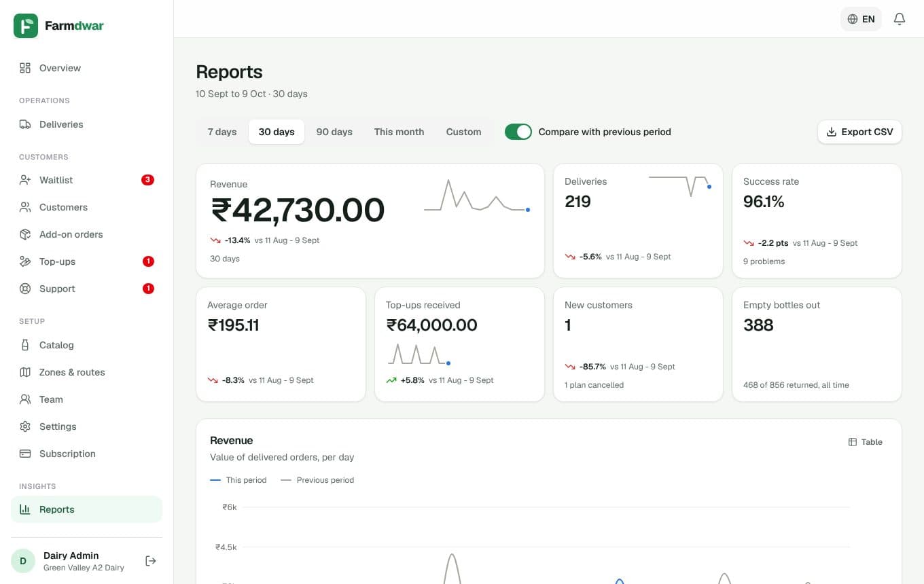The width and height of the screenshot is (924, 584).
Task: Click the Customers people icon
Action: (25, 207)
